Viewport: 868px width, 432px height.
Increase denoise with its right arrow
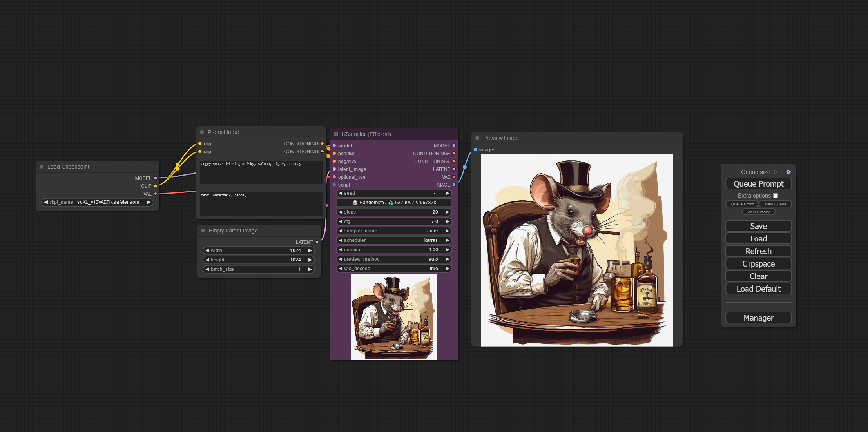click(447, 250)
